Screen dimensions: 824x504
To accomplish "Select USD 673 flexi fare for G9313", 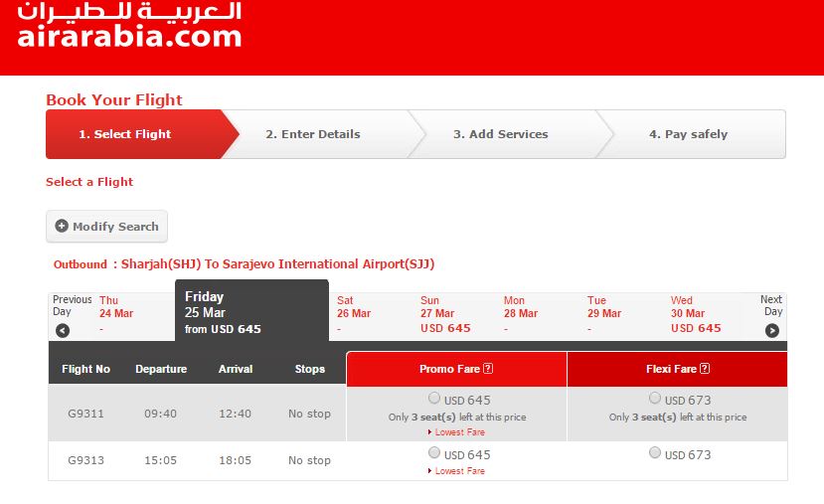I will (655, 452).
